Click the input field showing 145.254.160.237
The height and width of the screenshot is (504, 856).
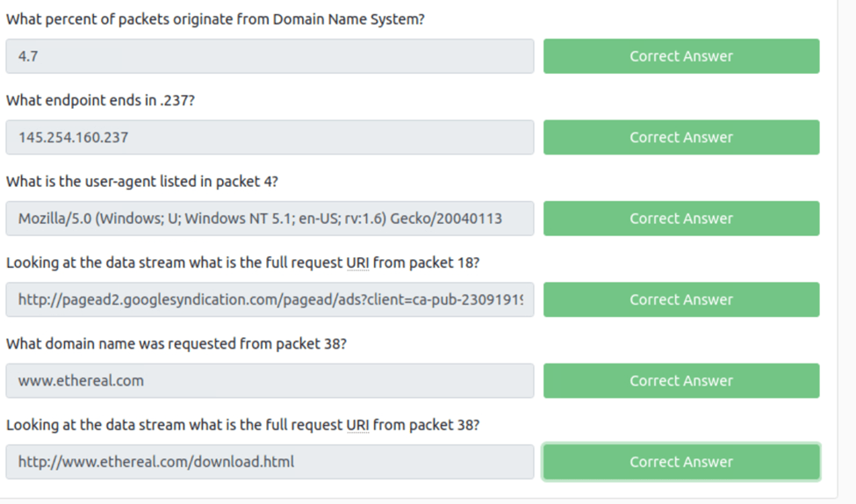point(270,137)
